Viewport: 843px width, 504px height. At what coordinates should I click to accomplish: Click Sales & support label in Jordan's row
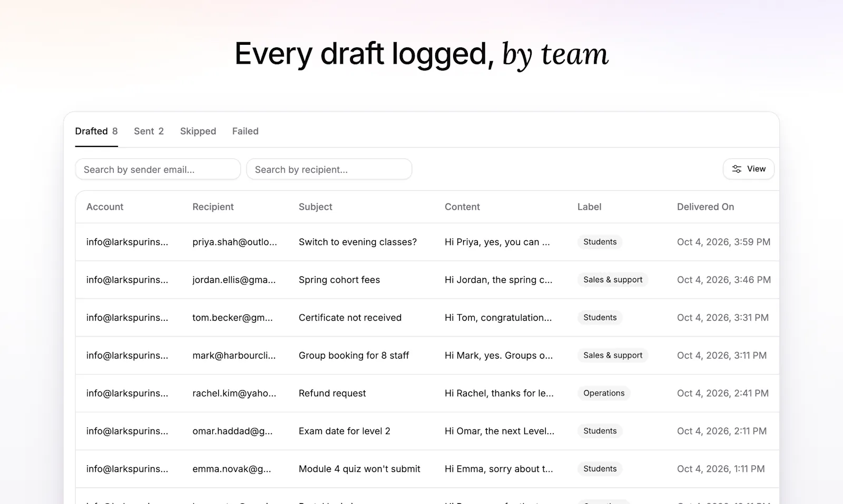click(613, 280)
